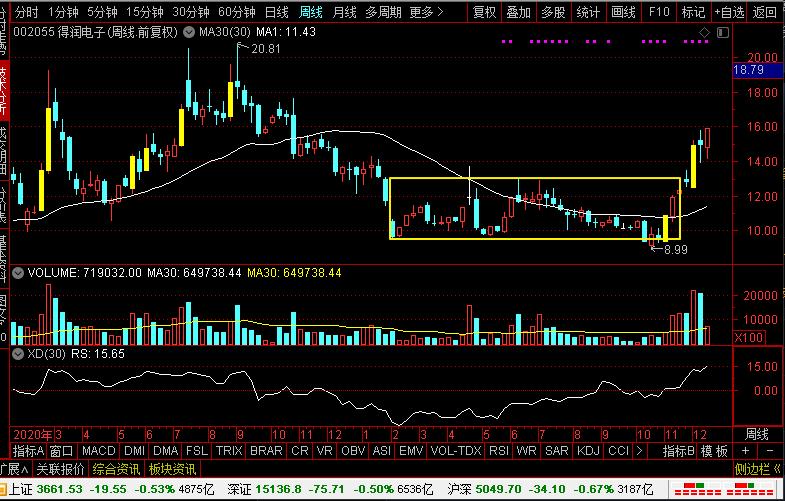Open the 综合资讯 news tab
This screenshot has width=785, height=501.
pyautogui.click(x=116, y=468)
